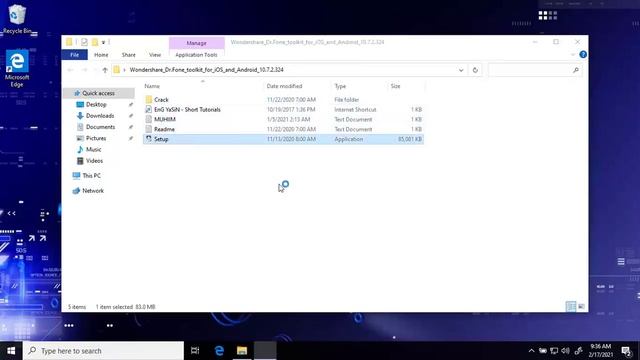Click the taskbar search box

point(104,351)
